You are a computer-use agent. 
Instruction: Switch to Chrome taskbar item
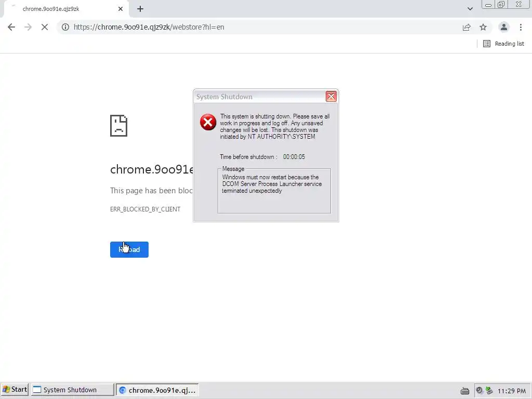click(x=157, y=390)
